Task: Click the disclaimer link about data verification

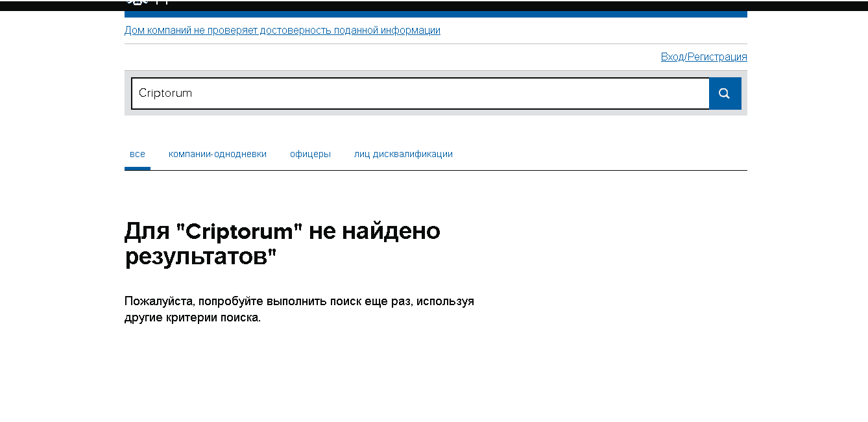Action: pos(282,30)
